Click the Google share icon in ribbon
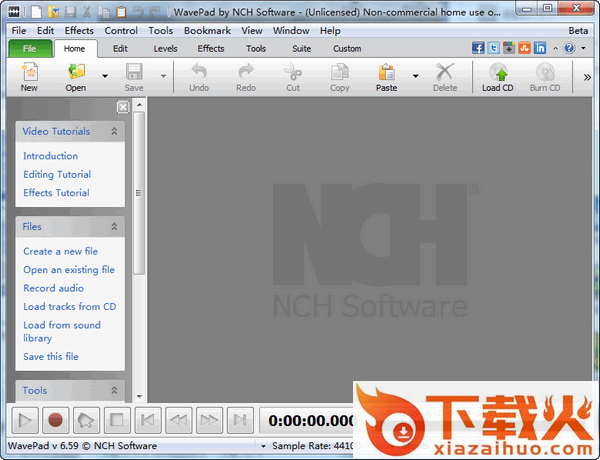 point(509,48)
